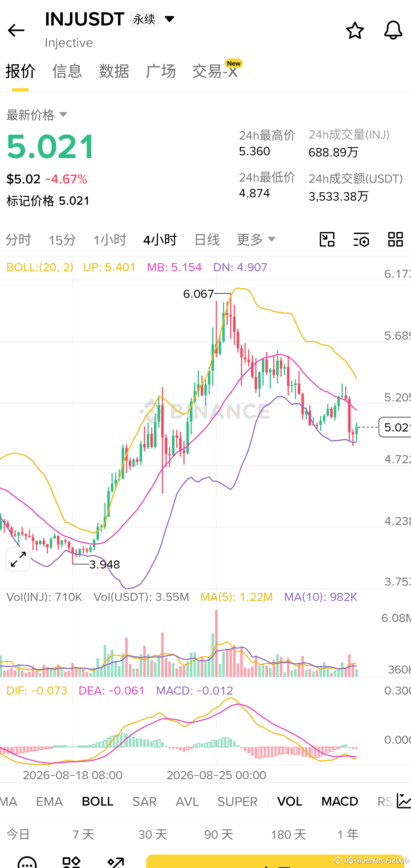Screen dimensions: 411x868
Task: Tap the UP: 5.401 Bollinger value
Action: click(109, 267)
